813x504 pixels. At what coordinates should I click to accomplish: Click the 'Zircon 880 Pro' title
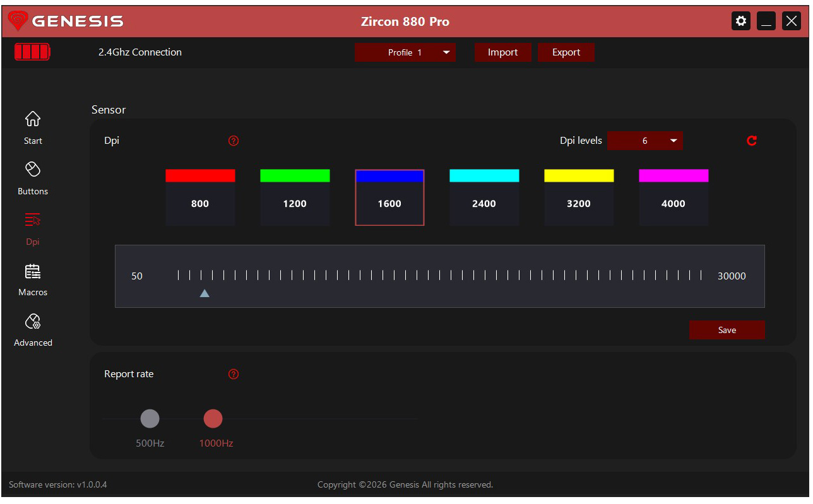[x=405, y=21]
